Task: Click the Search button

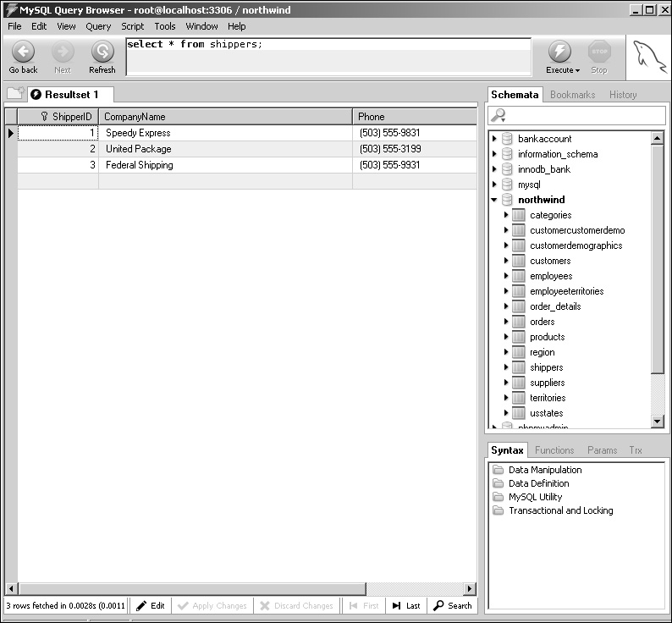Action: (453, 605)
